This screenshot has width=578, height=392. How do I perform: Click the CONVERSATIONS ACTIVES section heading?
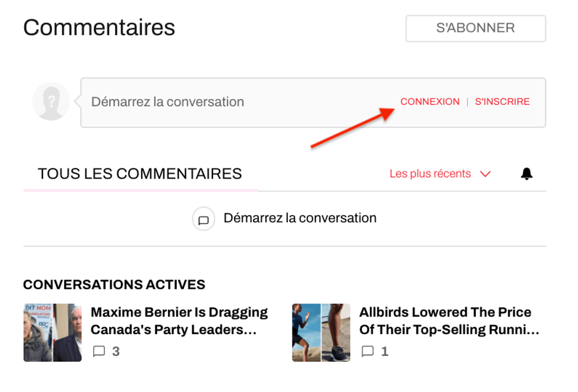[114, 284]
